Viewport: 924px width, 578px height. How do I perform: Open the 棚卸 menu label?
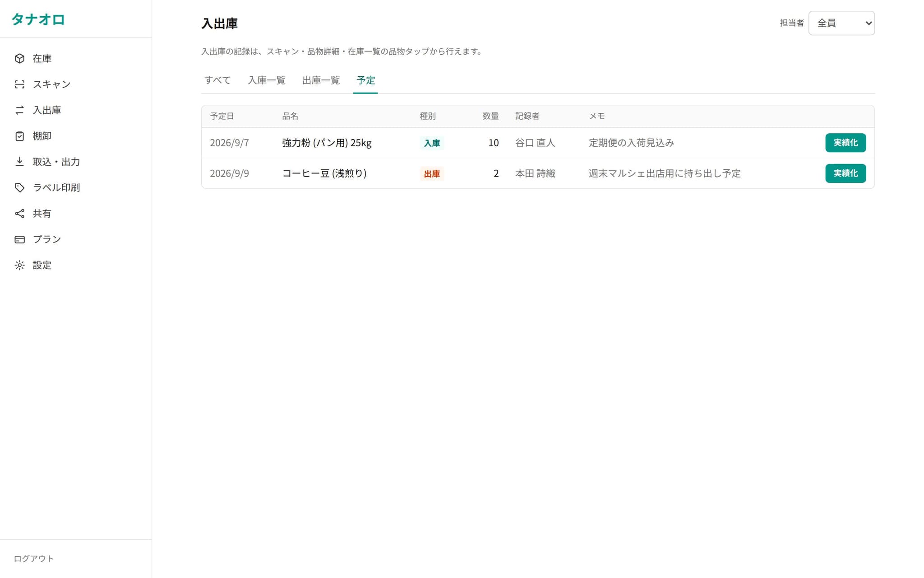click(x=42, y=136)
